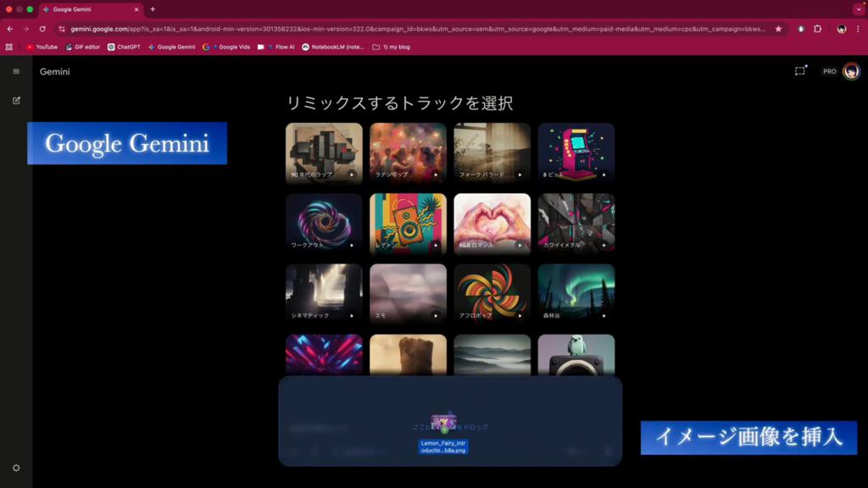Reload the page using the refresh icon
The width and height of the screenshot is (868, 488).
[x=42, y=29]
